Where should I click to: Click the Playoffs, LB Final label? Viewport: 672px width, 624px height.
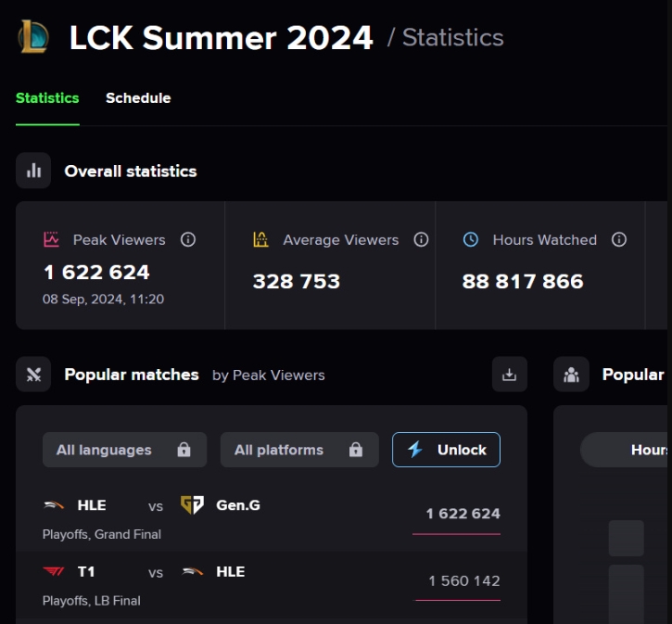(91, 601)
